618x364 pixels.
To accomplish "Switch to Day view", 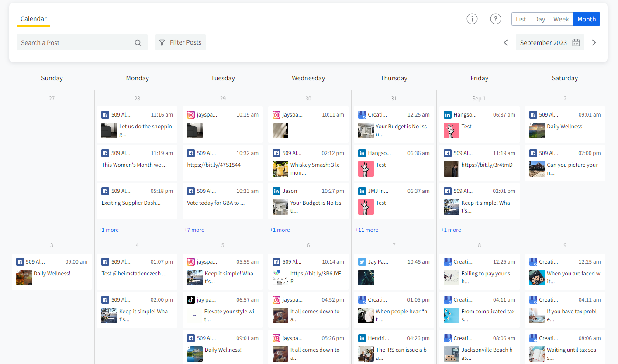I will (539, 19).
